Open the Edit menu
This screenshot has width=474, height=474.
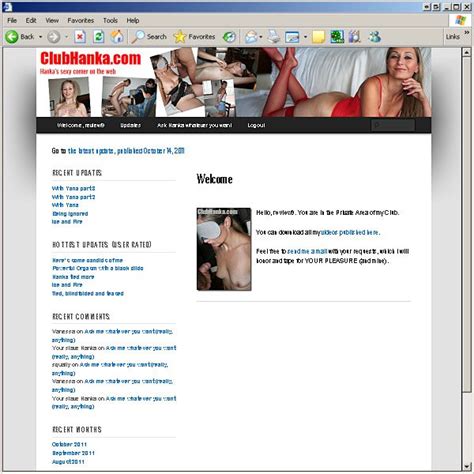click(31, 20)
